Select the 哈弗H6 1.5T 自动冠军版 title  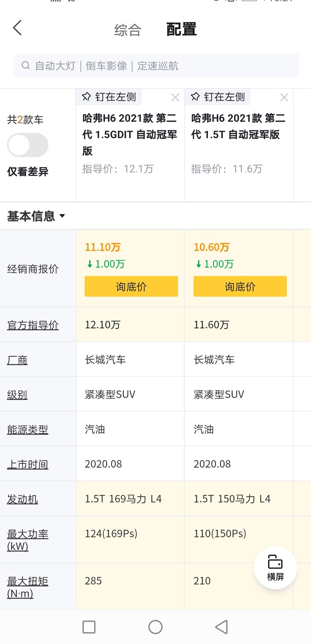coord(238,126)
